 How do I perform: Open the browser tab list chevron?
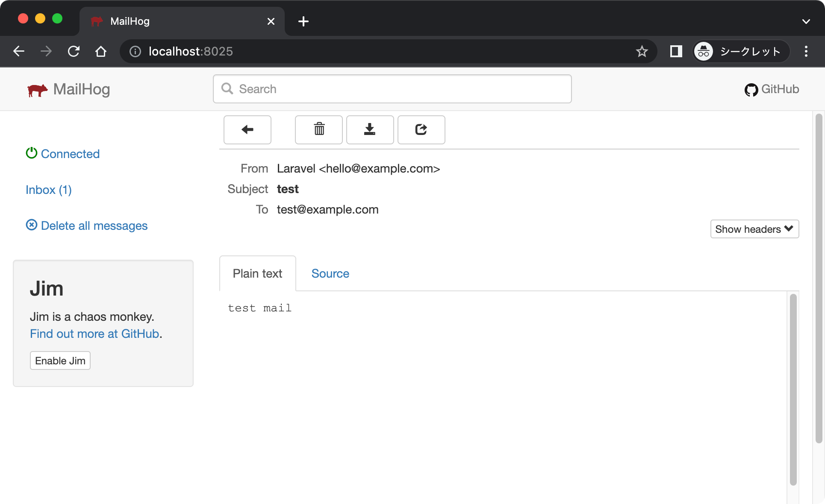[806, 21]
